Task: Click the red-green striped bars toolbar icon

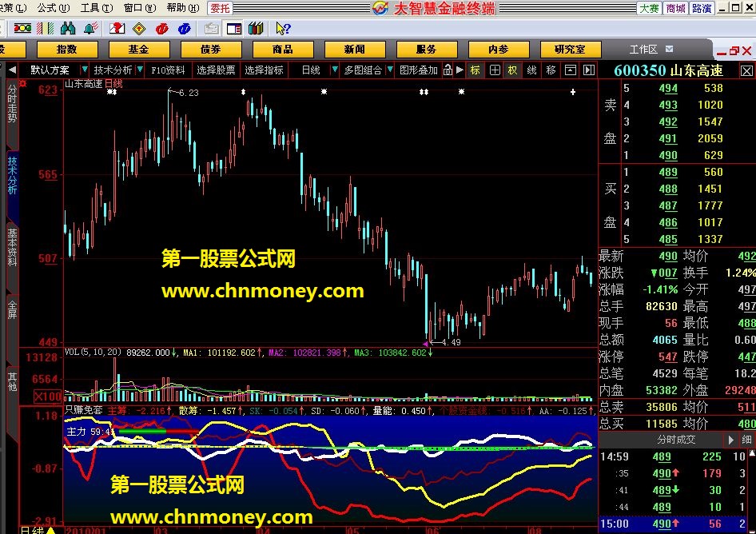Action: (46, 29)
